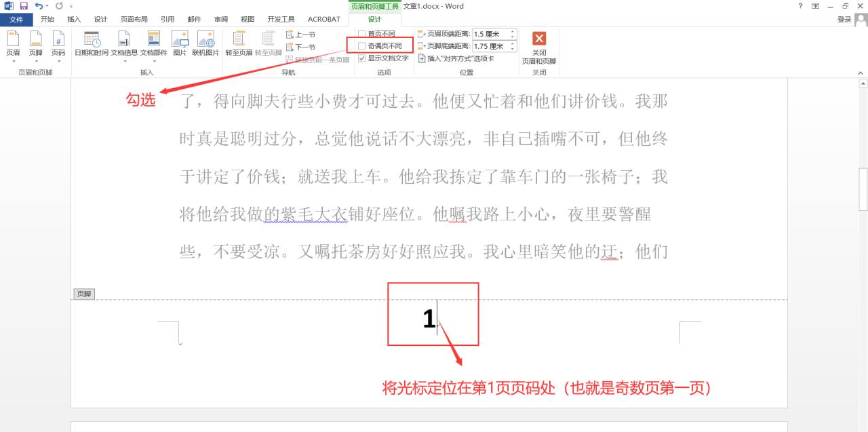
Task: Switch to the 开发工具 Developer tab
Action: tap(281, 20)
